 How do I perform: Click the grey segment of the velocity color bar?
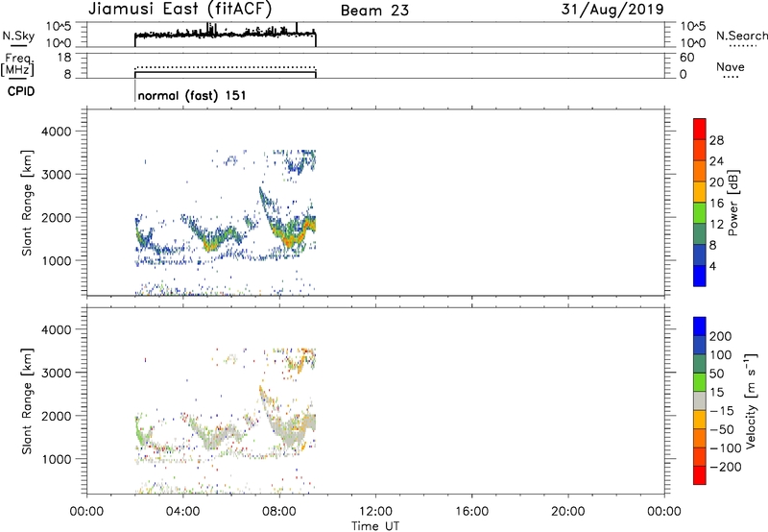tap(700, 400)
